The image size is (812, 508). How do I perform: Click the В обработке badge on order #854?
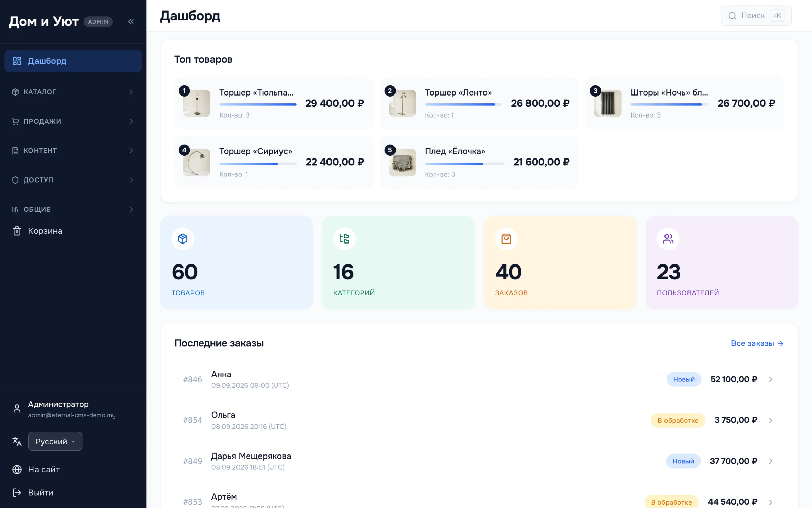coord(678,420)
